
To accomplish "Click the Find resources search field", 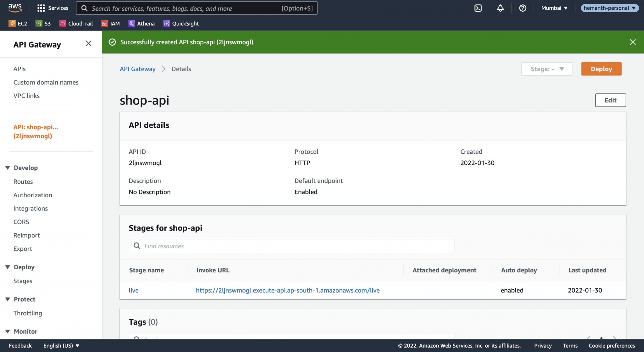I will (291, 245).
